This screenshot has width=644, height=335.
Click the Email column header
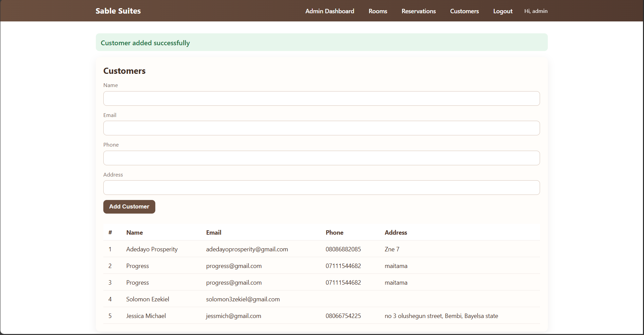pyautogui.click(x=213, y=232)
